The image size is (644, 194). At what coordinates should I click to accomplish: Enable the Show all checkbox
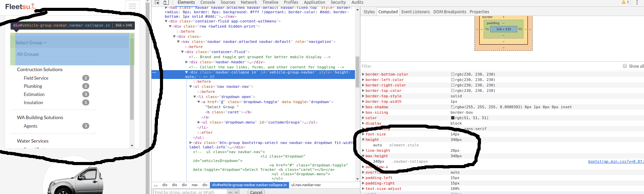[625, 66]
